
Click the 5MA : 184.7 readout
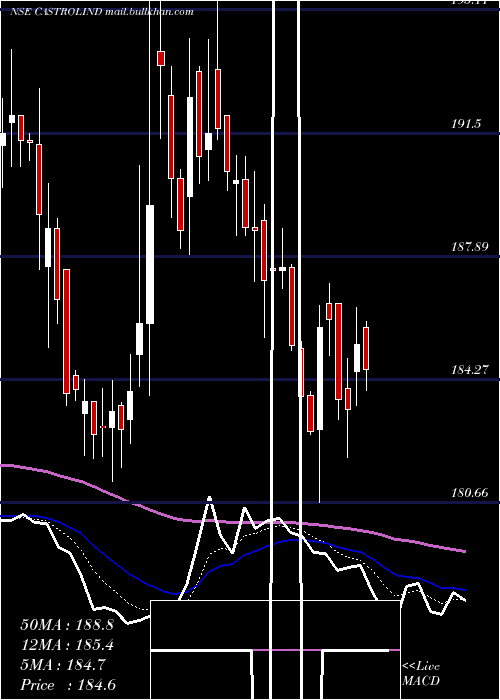[63, 665]
